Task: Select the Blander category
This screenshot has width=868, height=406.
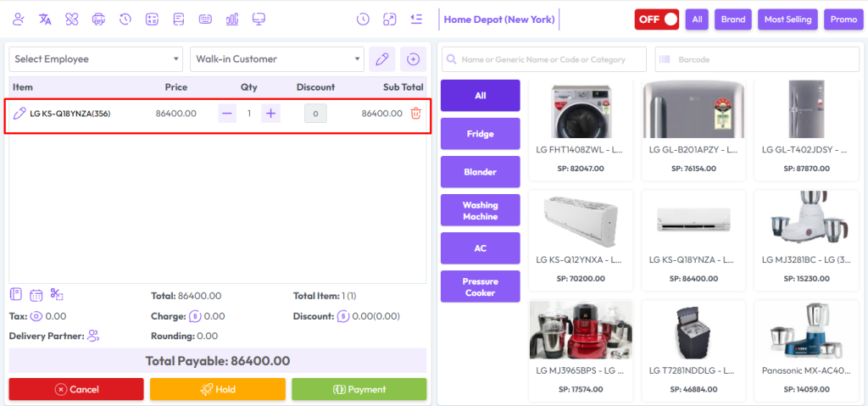Action: point(481,172)
